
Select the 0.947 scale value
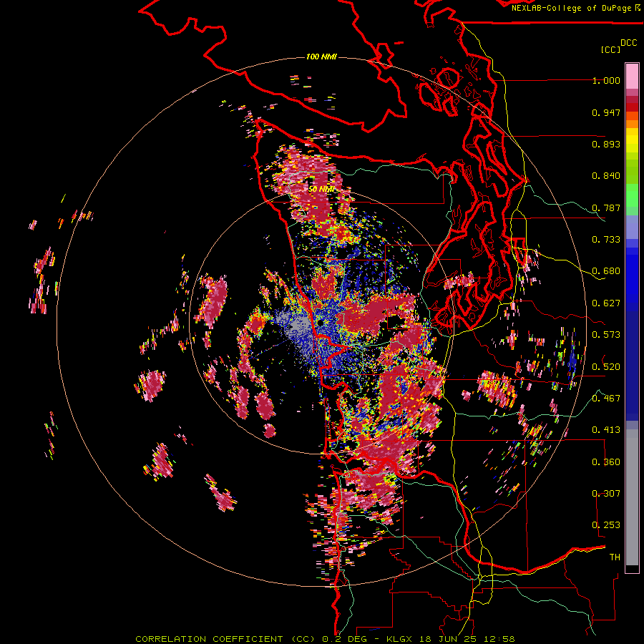[606, 112]
